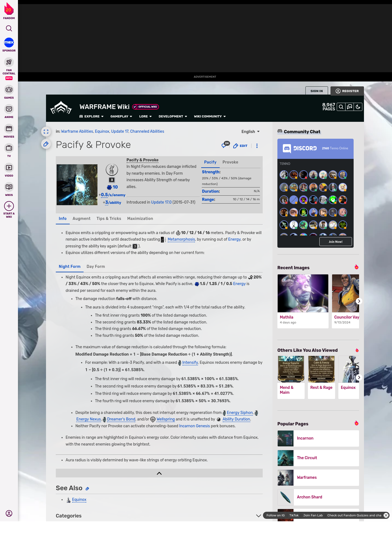Open the 24 comments bubble
392x545 pixels.
click(225, 145)
